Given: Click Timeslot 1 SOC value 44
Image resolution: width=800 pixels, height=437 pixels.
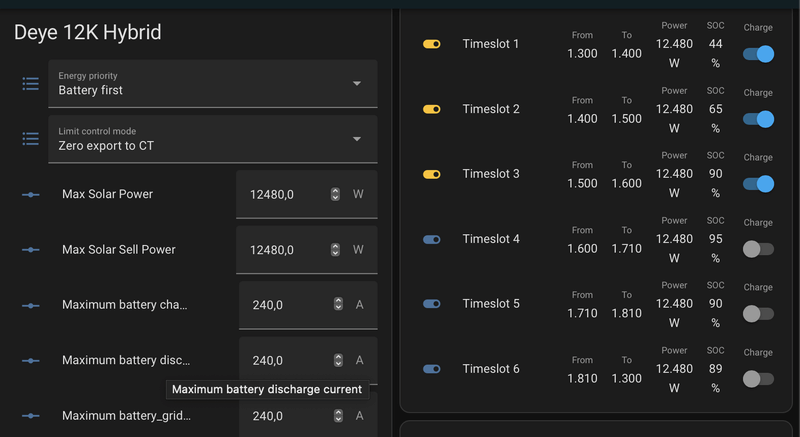Looking at the screenshot, I should (x=715, y=44).
